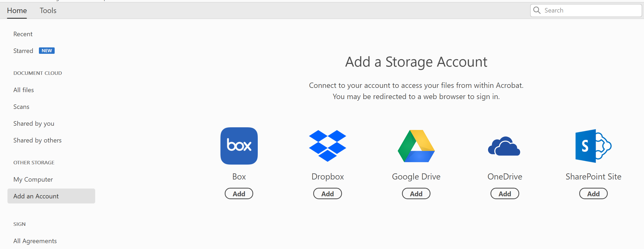The height and width of the screenshot is (249, 644).
Task: Open Starred files
Action: pyautogui.click(x=23, y=51)
